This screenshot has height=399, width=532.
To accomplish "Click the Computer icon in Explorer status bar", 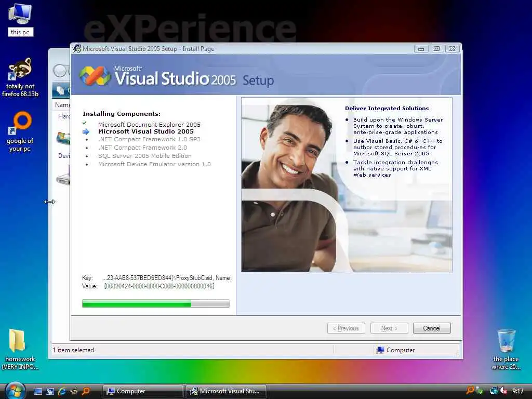I will point(380,350).
